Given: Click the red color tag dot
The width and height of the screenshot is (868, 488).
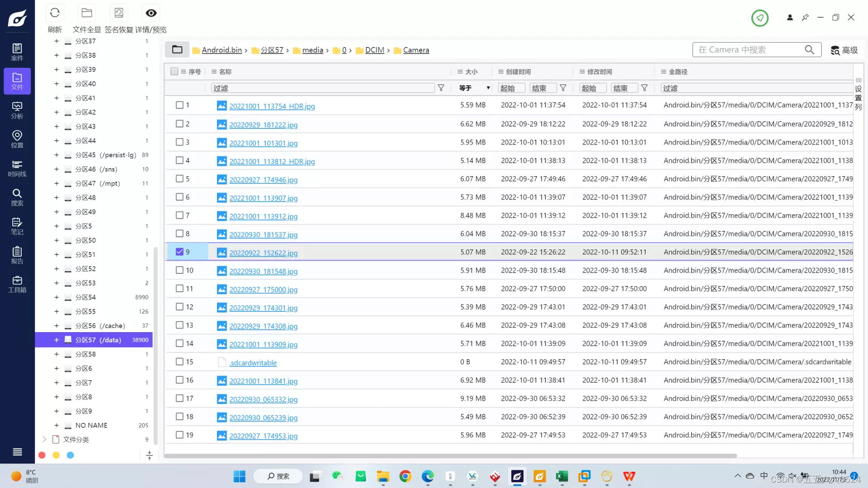Looking at the screenshot, I should pyautogui.click(x=42, y=455).
